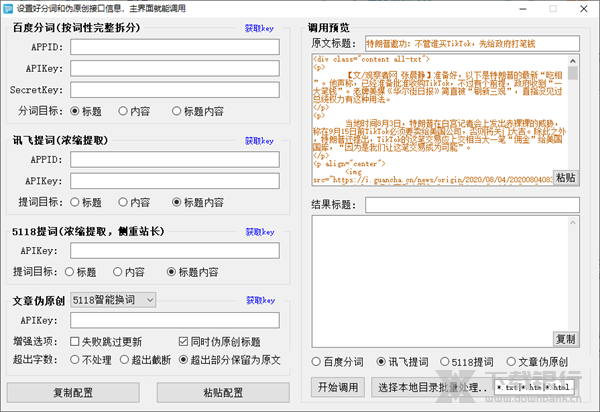Select 标题内容 radio under 5118提词 提词目标
This screenshot has height=412, width=600.
pyautogui.click(x=192, y=272)
